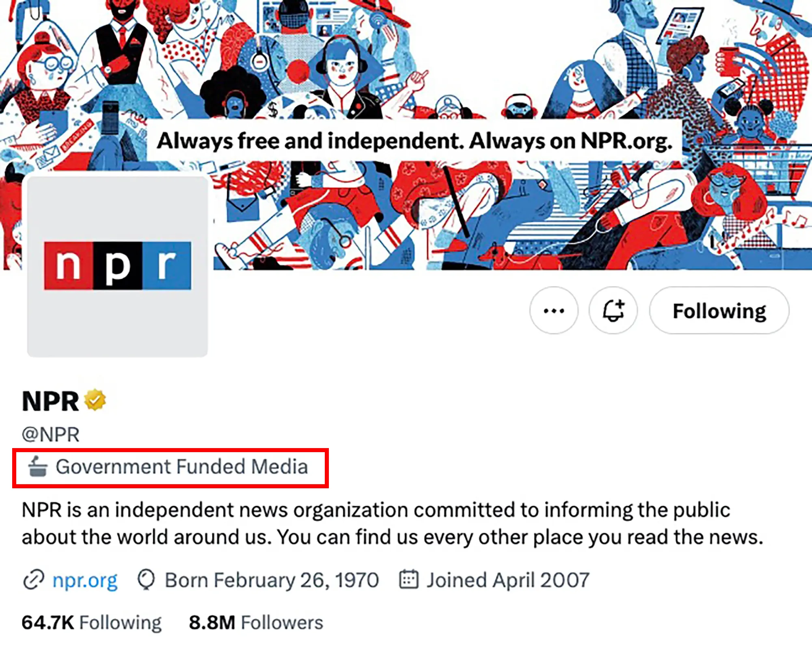Click the podium icon beside Government Funded Media

click(x=38, y=467)
